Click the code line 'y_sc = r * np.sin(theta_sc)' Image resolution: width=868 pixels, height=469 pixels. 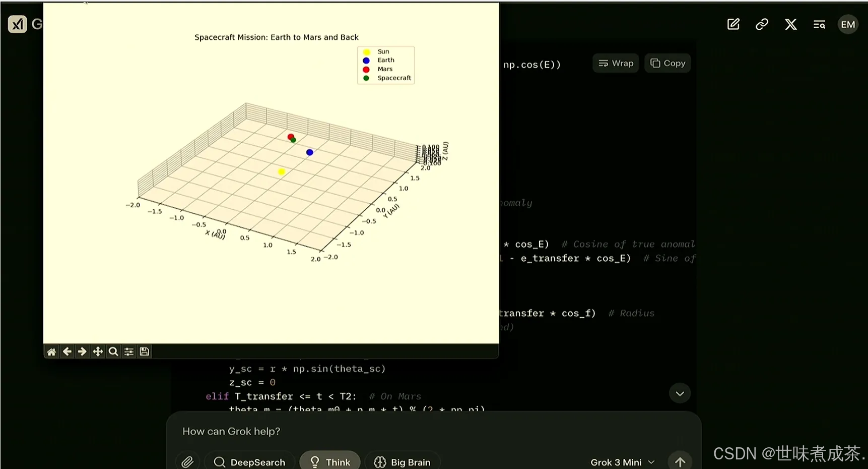coord(307,369)
